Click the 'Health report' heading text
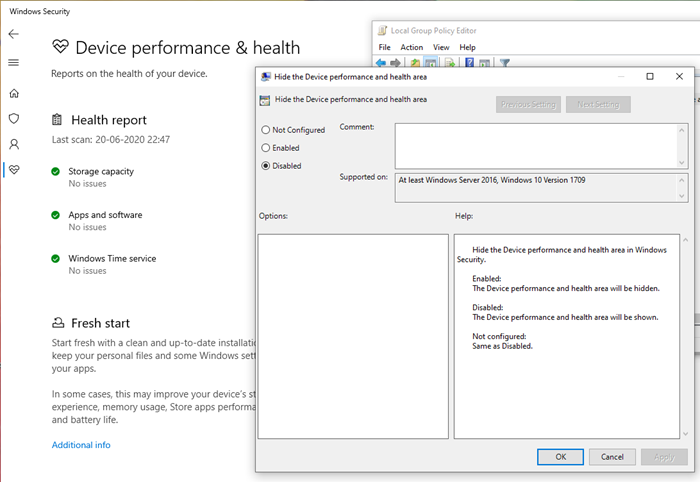 [x=109, y=120]
